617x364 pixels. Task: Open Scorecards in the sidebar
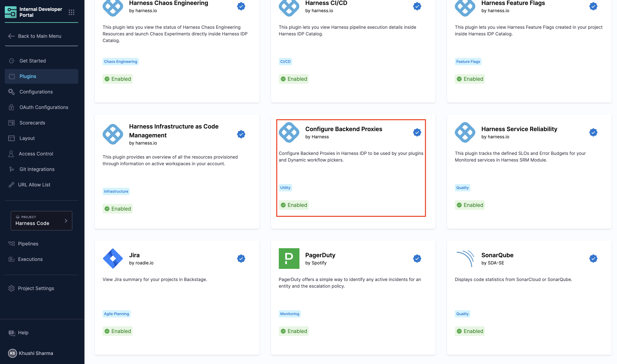tap(32, 123)
